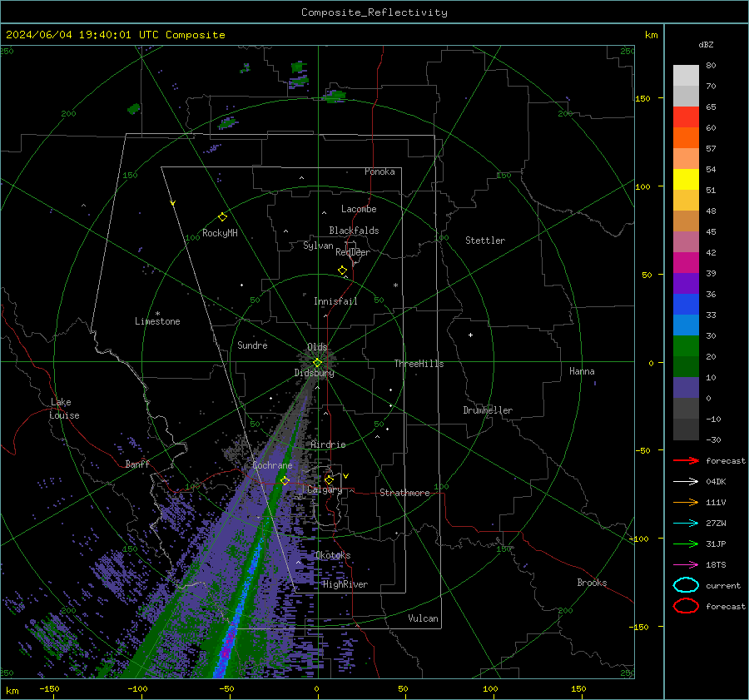Click the yellow diamond marker below RedDeer
The height and width of the screenshot is (700, 749).
pos(342,271)
